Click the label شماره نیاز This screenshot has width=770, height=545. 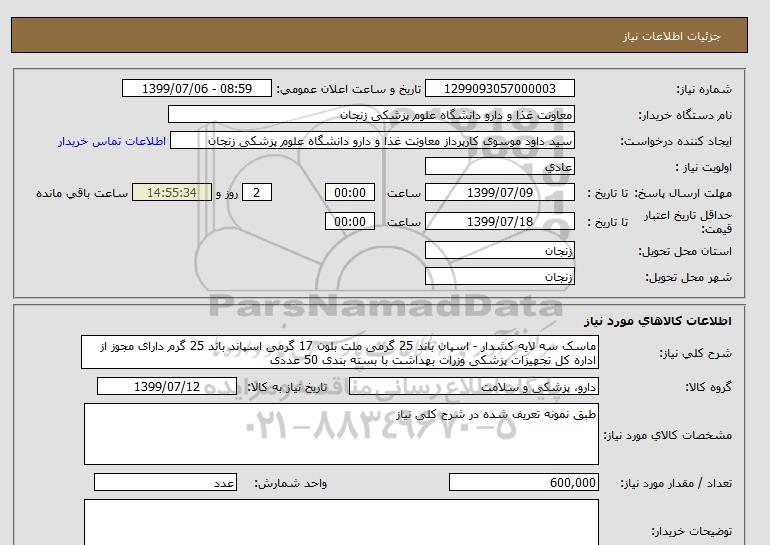point(704,89)
